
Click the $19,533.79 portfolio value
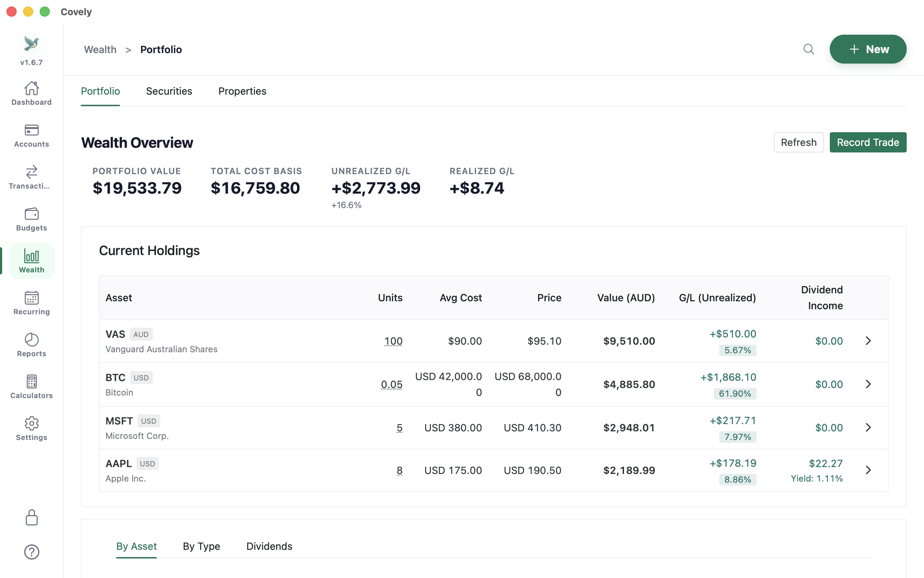tap(137, 188)
